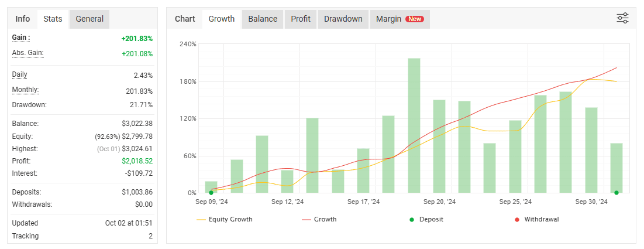Image resolution: width=644 pixels, height=249 pixels.
Task: Open the General tab
Action: 89,19
